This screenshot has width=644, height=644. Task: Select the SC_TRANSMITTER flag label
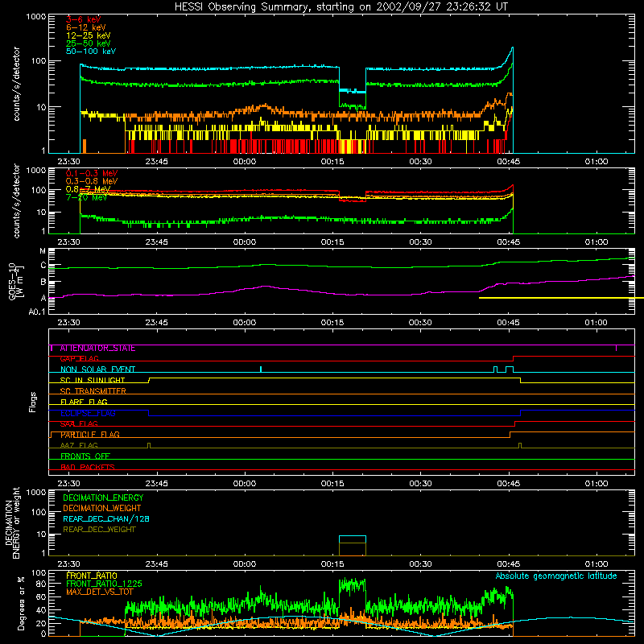93,391
